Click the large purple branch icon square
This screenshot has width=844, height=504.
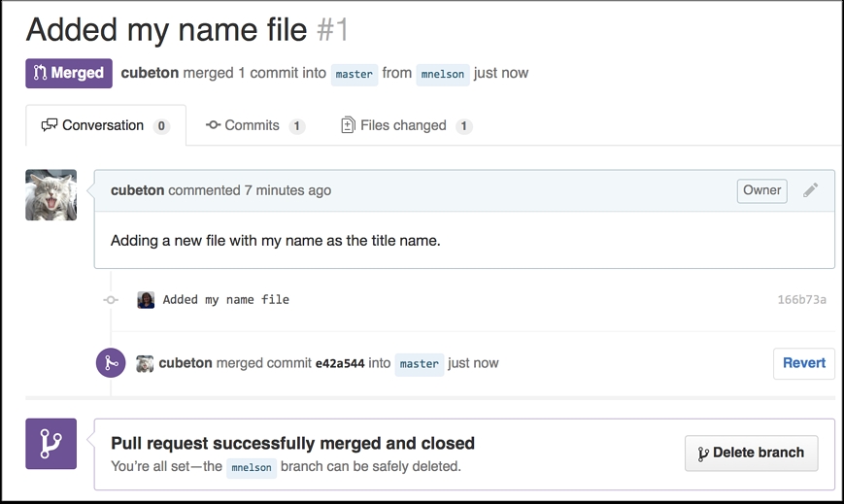pyautogui.click(x=51, y=444)
